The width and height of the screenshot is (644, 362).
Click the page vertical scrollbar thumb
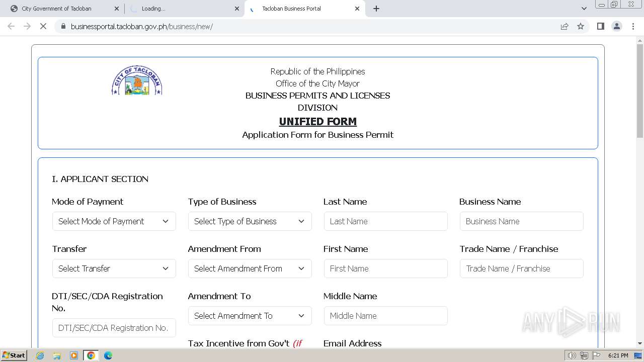639,90
